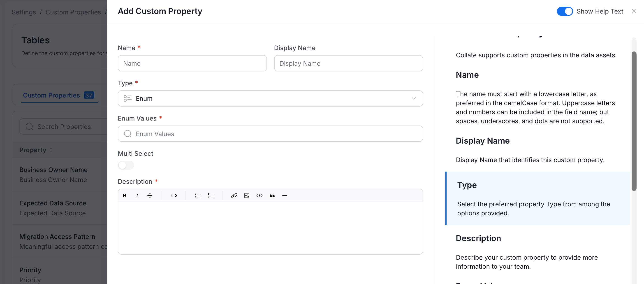644x284 pixels.
Task: Click the 37 count badge
Action: 89,95
